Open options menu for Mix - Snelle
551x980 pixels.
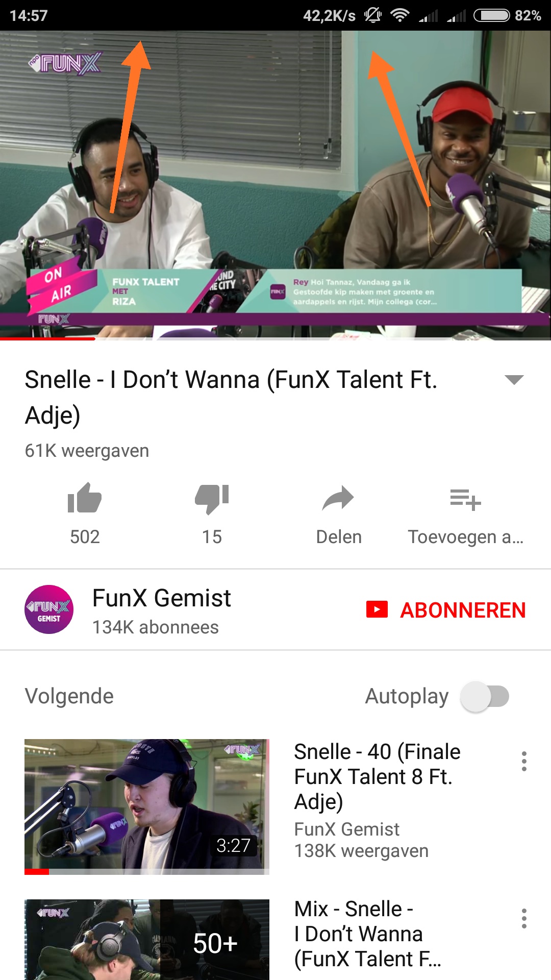pyautogui.click(x=524, y=918)
